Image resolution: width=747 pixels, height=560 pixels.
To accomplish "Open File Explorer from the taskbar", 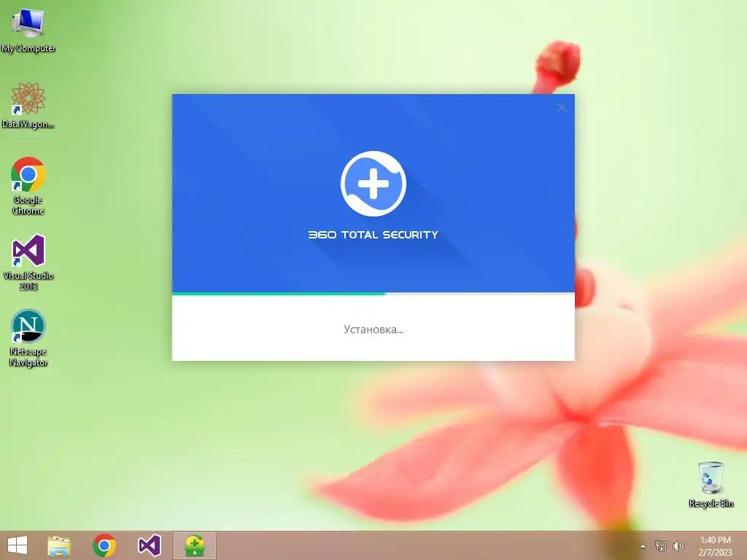I will coord(59,545).
